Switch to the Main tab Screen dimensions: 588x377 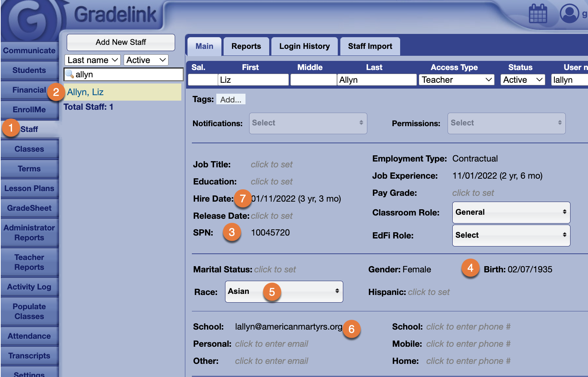204,46
